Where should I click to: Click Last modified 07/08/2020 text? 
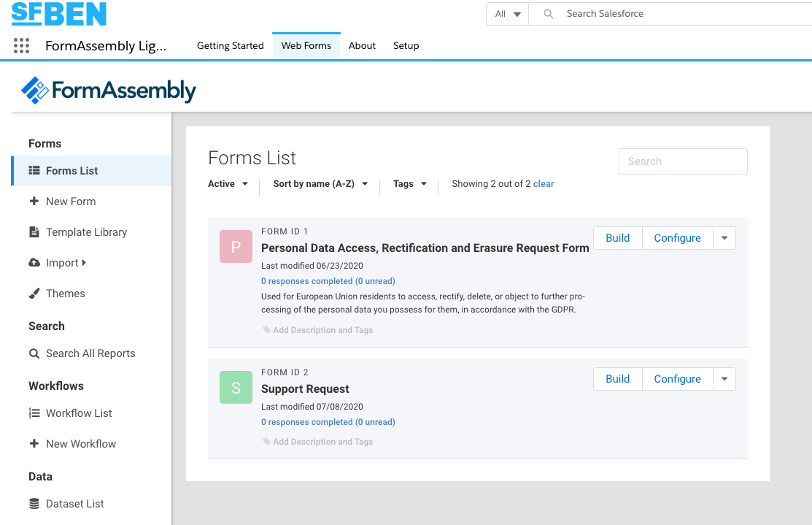312,407
